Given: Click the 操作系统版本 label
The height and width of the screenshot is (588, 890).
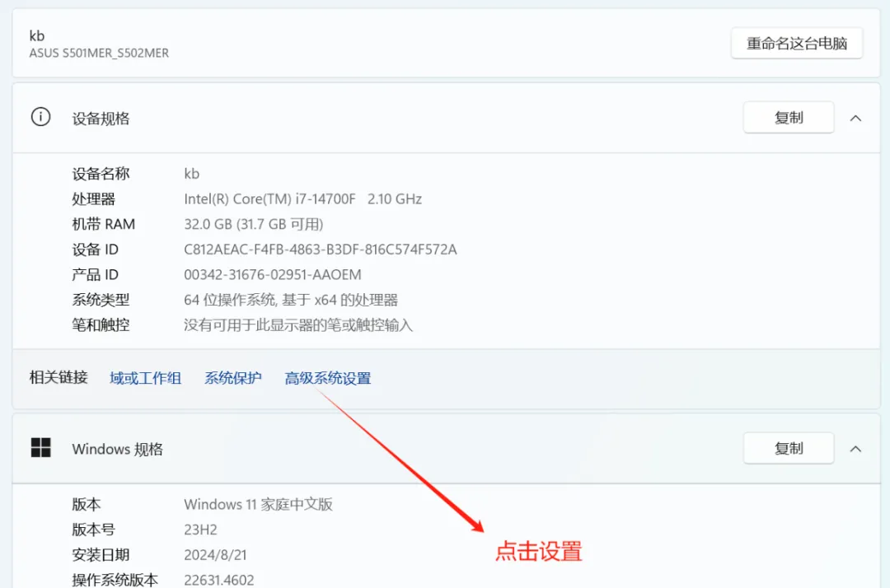Looking at the screenshot, I should (115, 580).
